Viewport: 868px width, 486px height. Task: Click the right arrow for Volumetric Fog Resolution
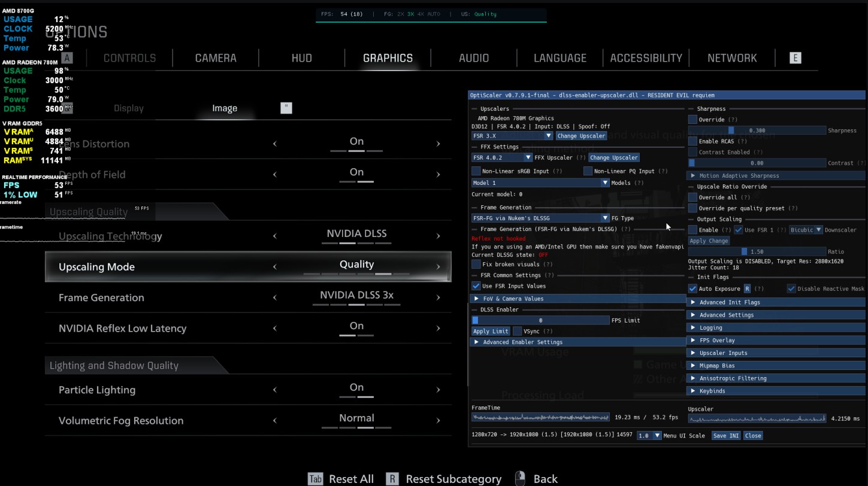[x=438, y=420]
